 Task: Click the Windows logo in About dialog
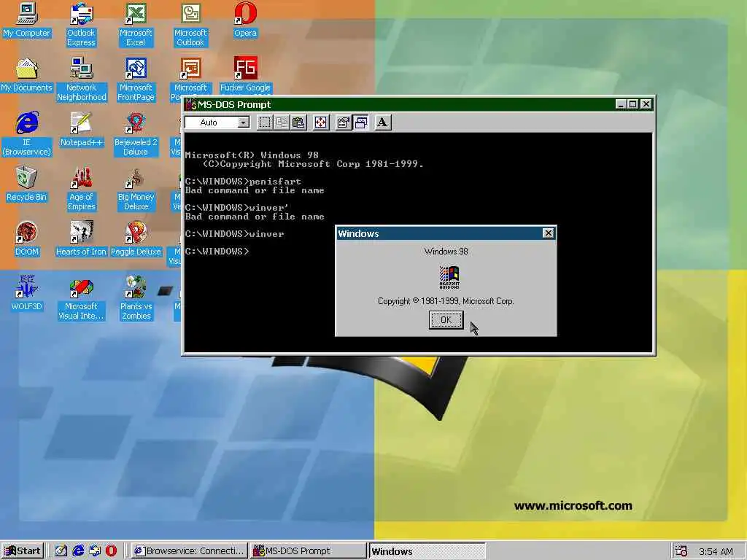coord(449,277)
